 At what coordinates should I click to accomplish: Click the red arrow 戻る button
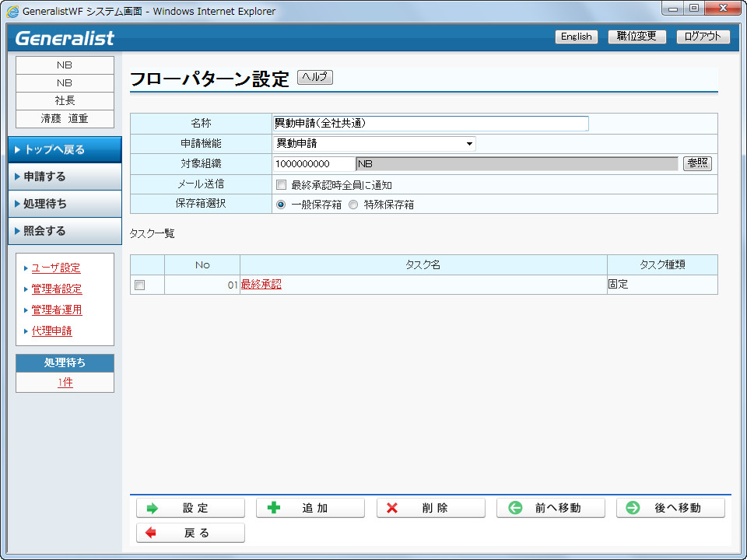[190, 533]
